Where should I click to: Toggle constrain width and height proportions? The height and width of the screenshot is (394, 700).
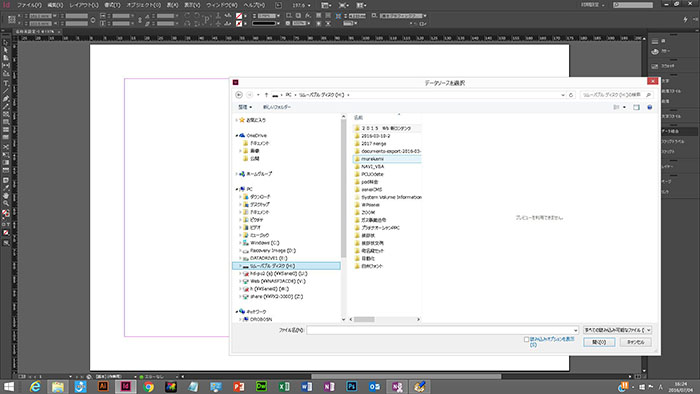click(93, 20)
